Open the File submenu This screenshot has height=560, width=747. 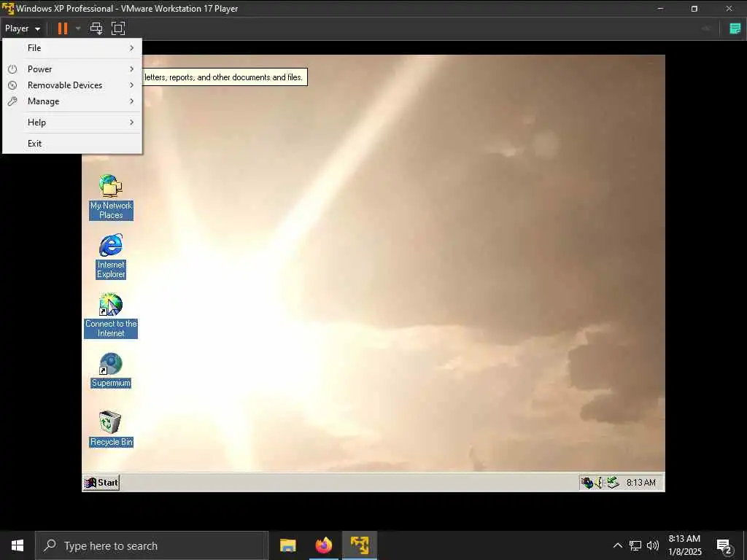(x=72, y=48)
